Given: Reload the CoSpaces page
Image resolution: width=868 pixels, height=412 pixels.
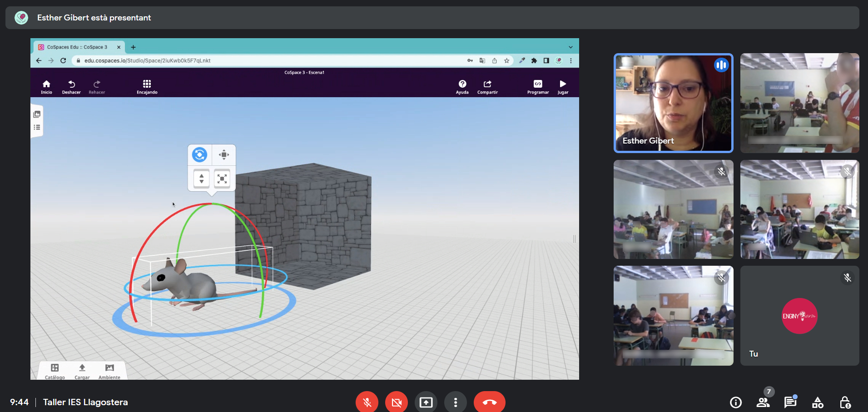Looking at the screenshot, I should pyautogui.click(x=63, y=60).
